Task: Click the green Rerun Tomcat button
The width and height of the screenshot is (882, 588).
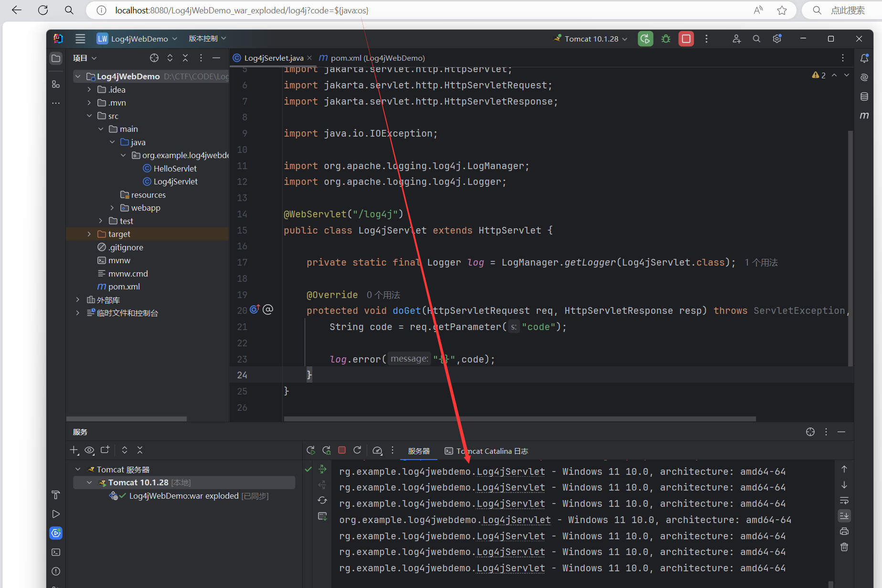Action: coord(645,39)
